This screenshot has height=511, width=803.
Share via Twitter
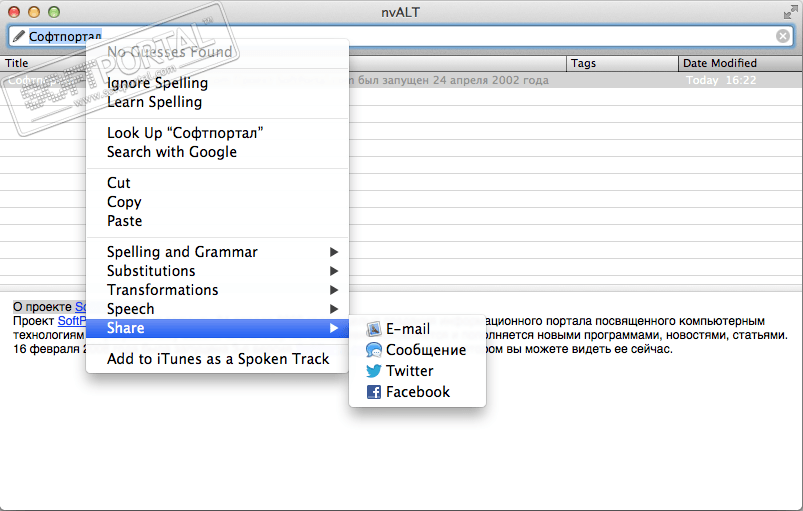click(417, 371)
